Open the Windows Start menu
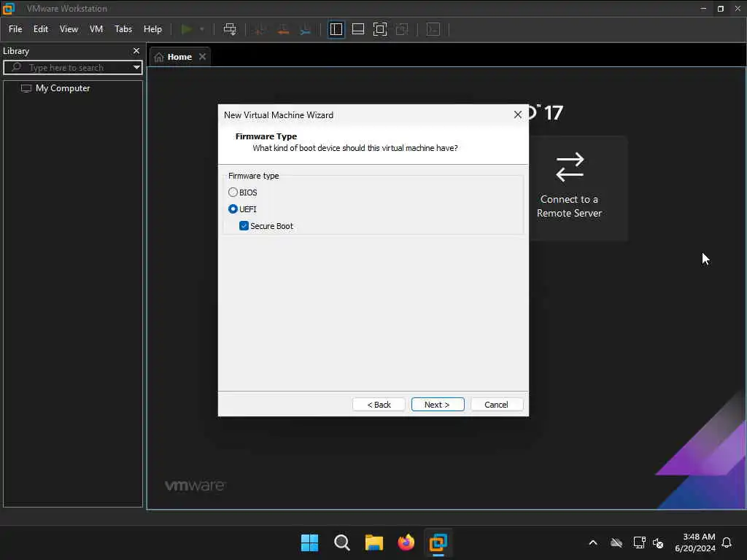The height and width of the screenshot is (560, 747). click(x=309, y=542)
